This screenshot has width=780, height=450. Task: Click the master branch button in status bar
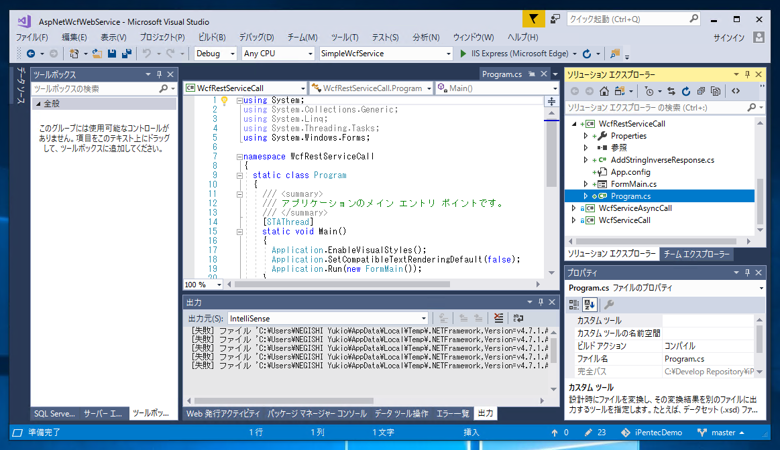coord(721,433)
